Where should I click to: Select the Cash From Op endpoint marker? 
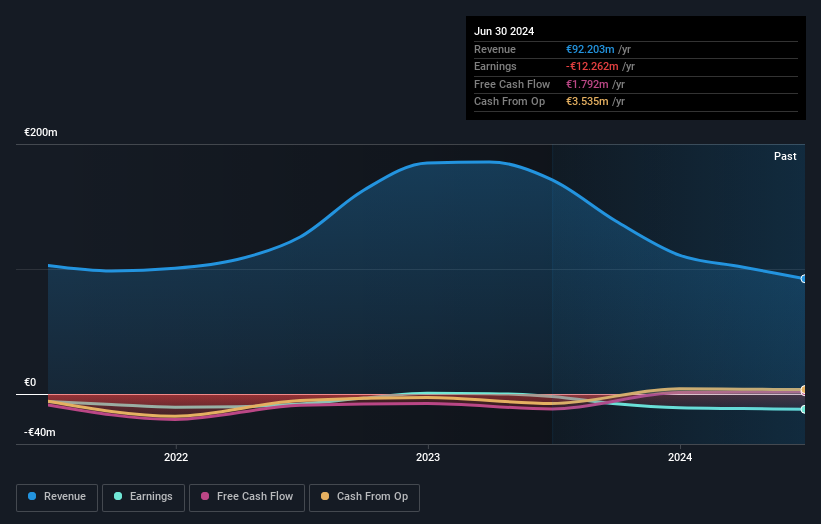point(804,389)
